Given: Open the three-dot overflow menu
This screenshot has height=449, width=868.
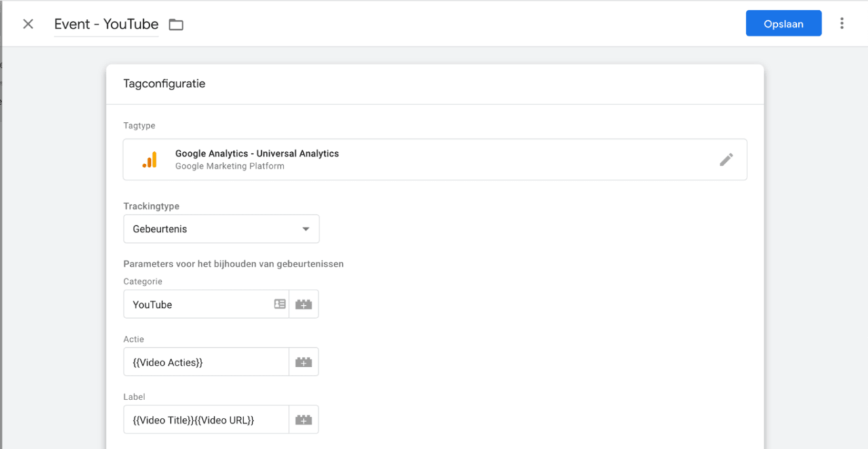Looking at the screenshot, I should tap(842, 22).
